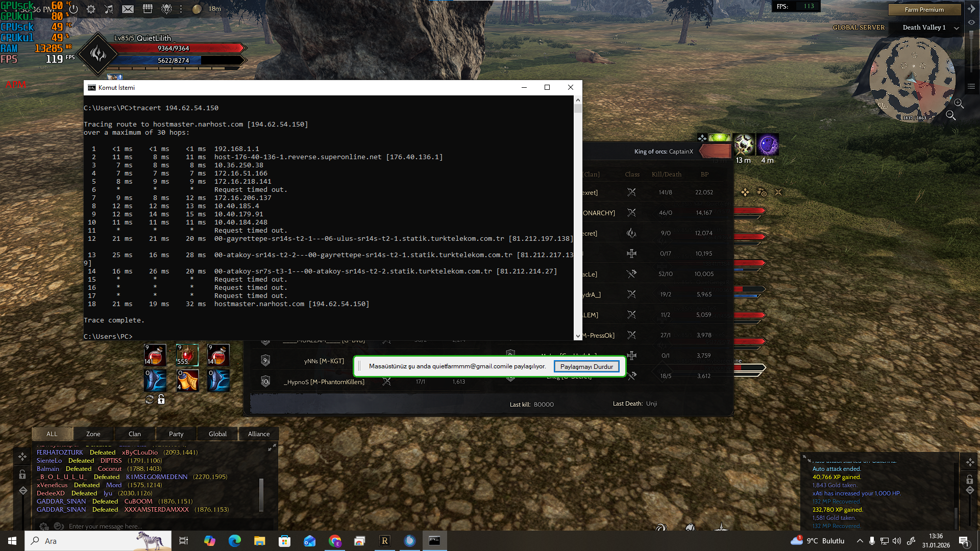The image size is (980, 551).
Task: Activate the right blue boots skill slot
Action: click(218, 381)
